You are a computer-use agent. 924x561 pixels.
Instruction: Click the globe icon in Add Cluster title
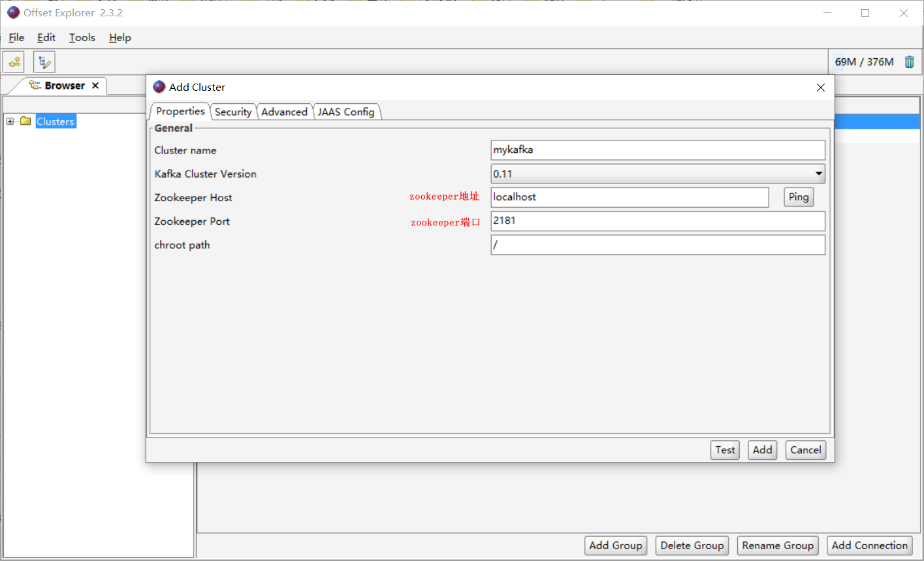point(159,87)
